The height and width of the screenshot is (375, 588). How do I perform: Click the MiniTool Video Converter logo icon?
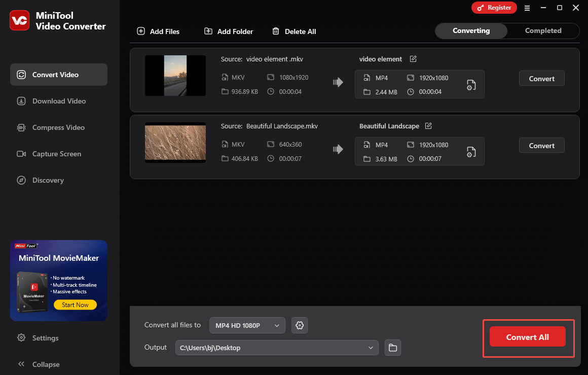pos(19,20)
